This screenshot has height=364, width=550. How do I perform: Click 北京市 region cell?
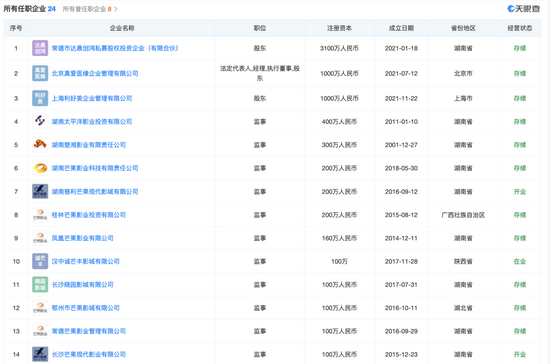point(463,73)
